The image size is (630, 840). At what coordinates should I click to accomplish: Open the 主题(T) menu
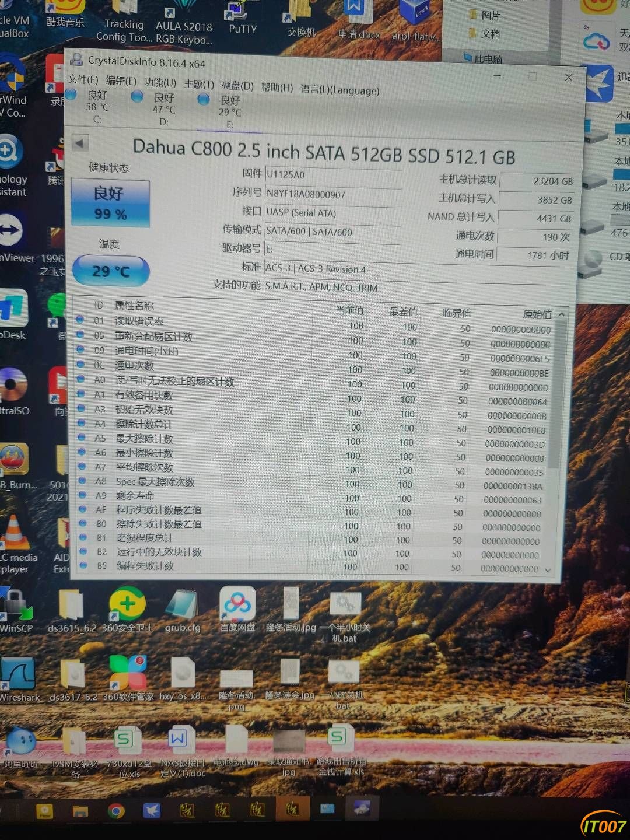click(x=199, y=84)
